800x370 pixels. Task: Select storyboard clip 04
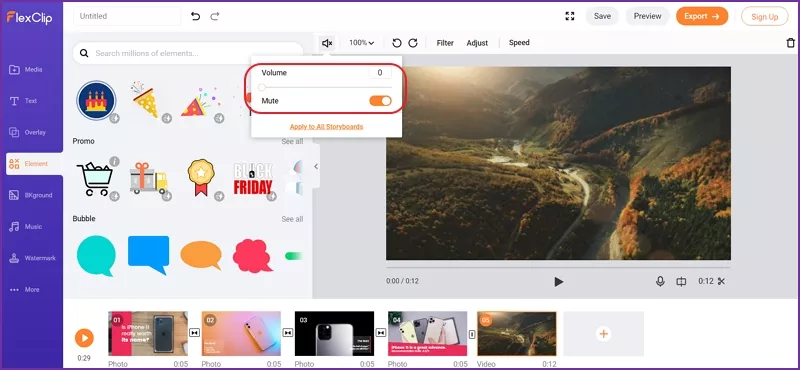[x=428, y=333]
